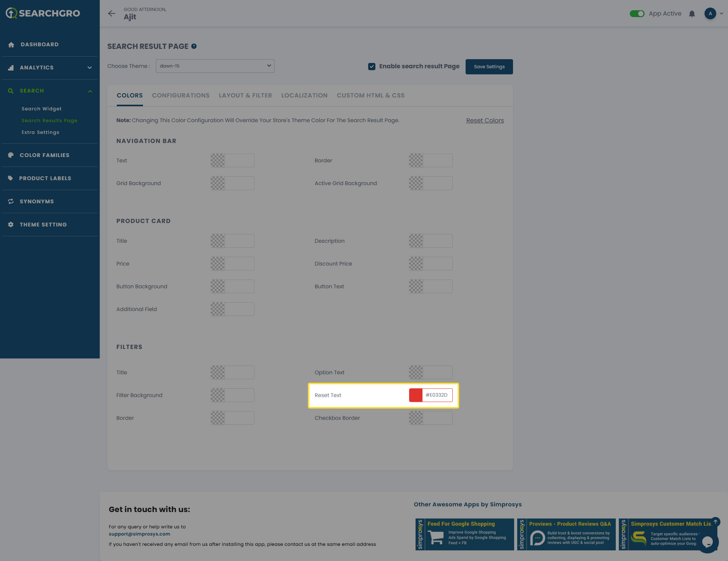Switch to the Layout & Filter tab
Image resolution: width=728 pixels, height=561 pixels.
[x=245, y=96]
